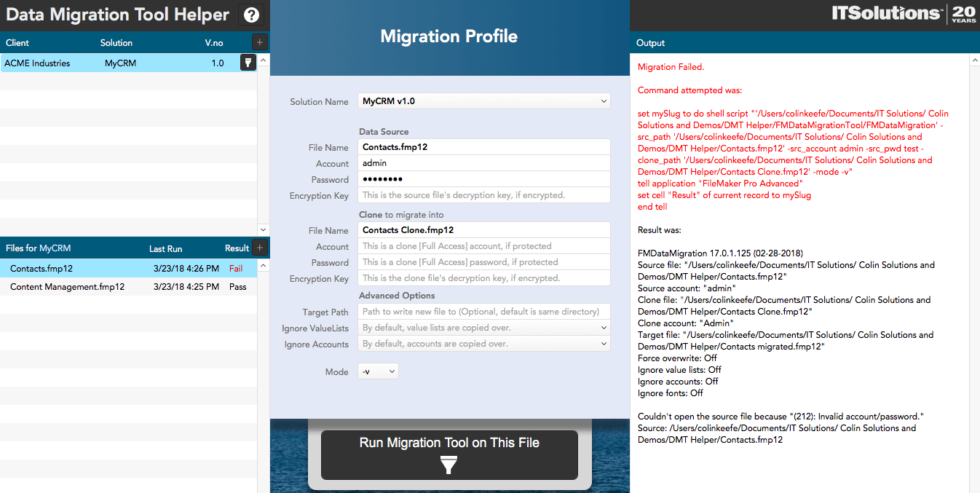Click the 3/23/18 4:26 PM timestamp

pos(186,269)
